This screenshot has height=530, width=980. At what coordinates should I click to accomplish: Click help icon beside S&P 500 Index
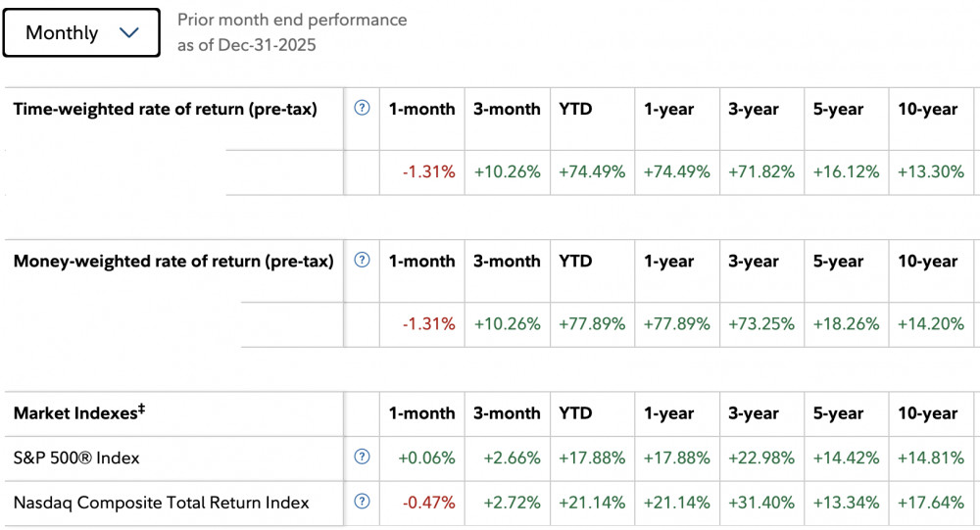(362, 457)
